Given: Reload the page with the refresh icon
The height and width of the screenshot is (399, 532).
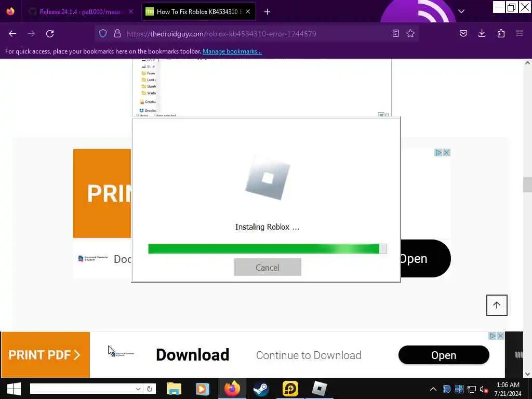Looking at the screenshot, I should [50, 34].
